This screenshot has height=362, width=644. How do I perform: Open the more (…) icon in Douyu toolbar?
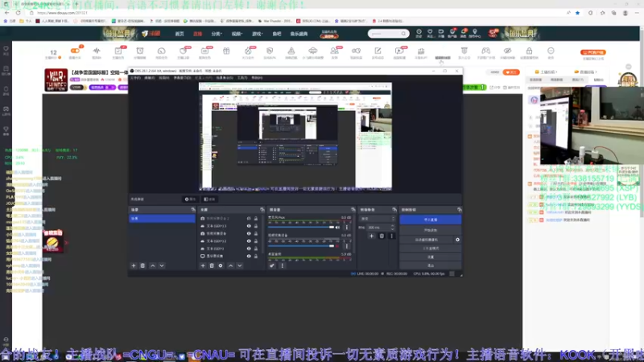(551, 51)
